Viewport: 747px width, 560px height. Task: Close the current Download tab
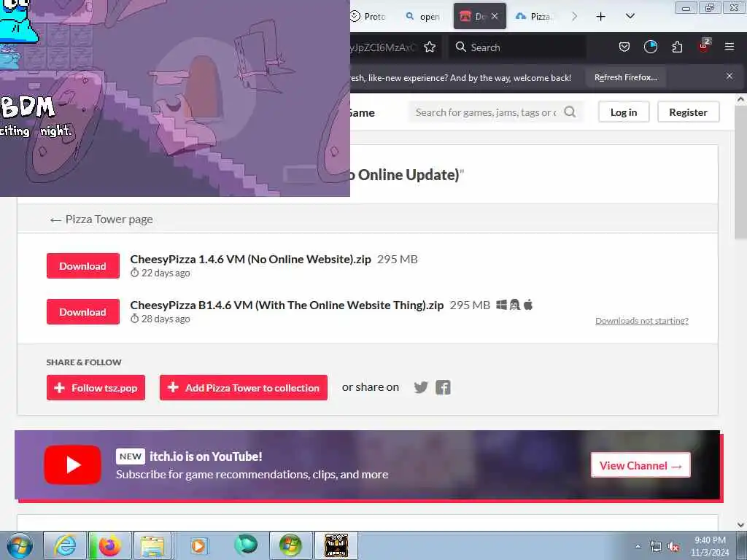[495, 16]
